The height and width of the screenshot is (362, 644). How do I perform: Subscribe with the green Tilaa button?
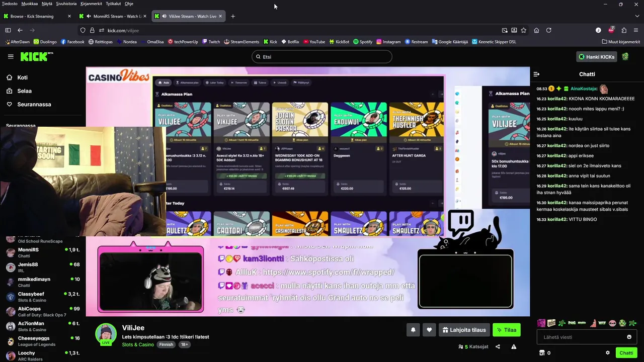(506, 330)
